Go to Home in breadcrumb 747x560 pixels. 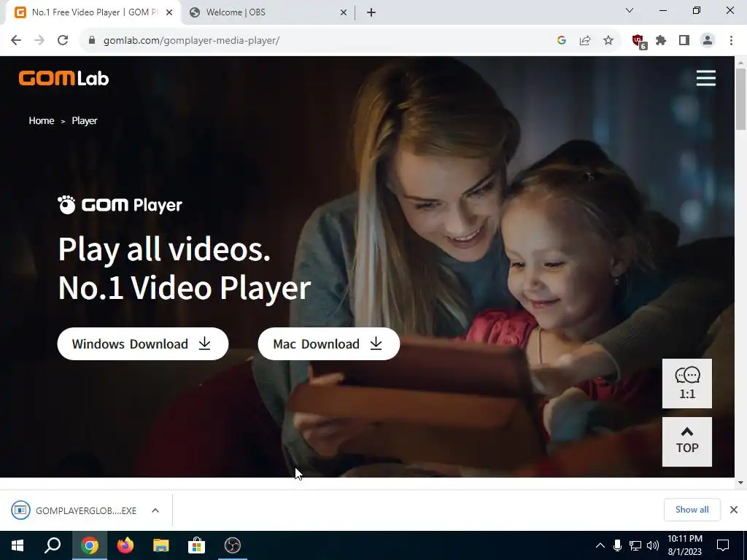click(42, 120)
